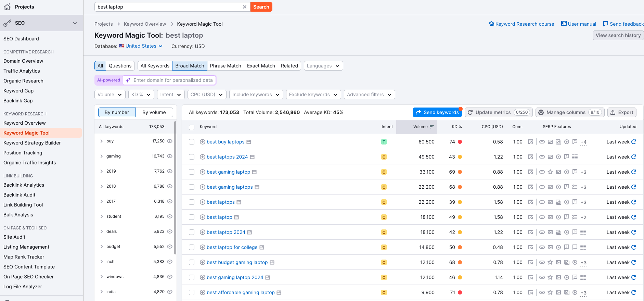Select the Phrase Match tab
The width and height of the screenshot is (644, 301).
point(226,66)
